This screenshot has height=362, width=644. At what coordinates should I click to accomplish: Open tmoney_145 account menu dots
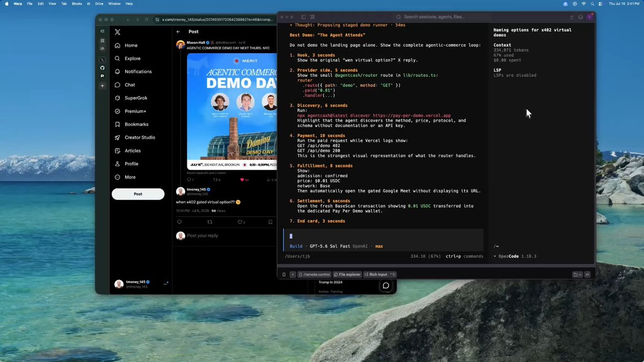[165, 284]
